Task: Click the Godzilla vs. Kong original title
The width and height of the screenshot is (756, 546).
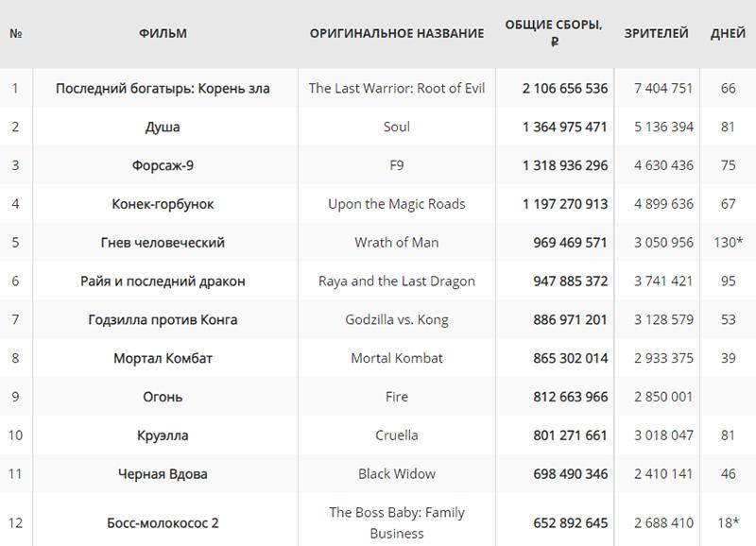Action: coord(397,319)
